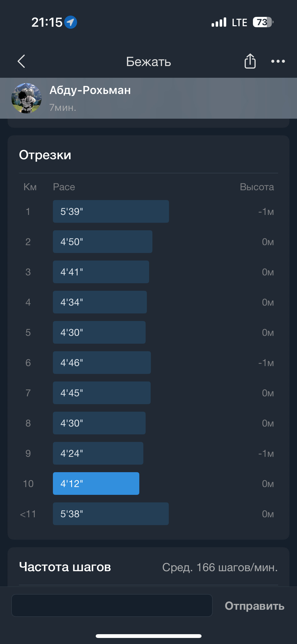Tap the Отрезки section header
This screenshot has width=297, height=644.
coord(45,155)
